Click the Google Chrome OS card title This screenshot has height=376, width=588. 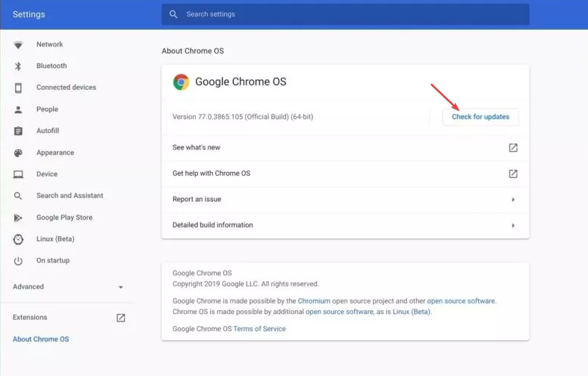coord(241,81)
